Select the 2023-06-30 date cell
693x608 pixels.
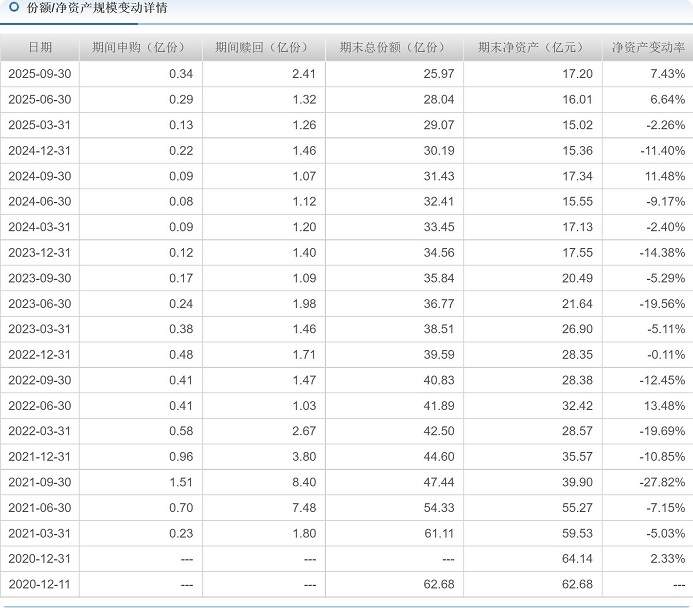[40, 303]
